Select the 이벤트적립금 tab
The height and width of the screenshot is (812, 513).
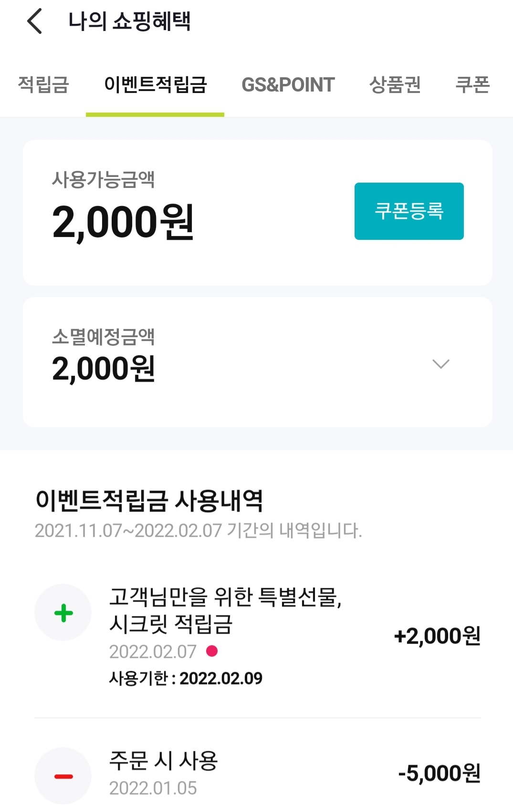(x=155, y=85)
